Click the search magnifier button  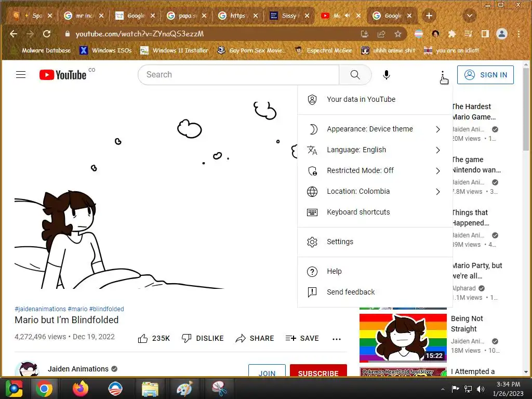click(355, 75)
